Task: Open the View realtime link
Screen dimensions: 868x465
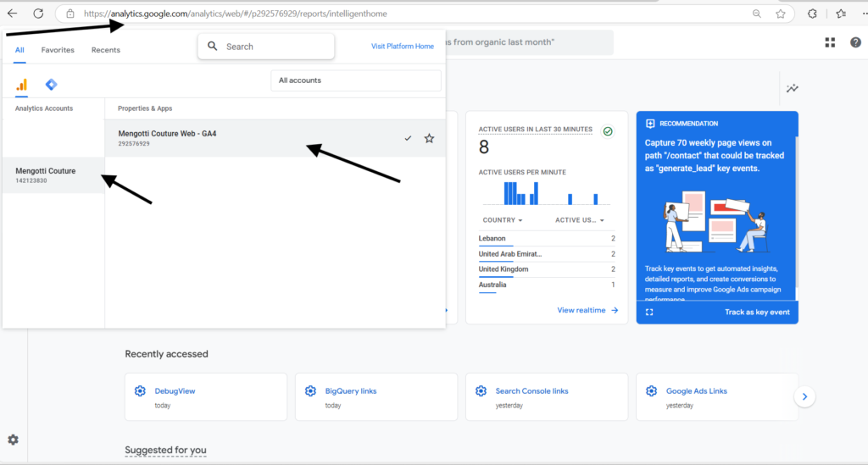Action: click(x=587, y=310)
